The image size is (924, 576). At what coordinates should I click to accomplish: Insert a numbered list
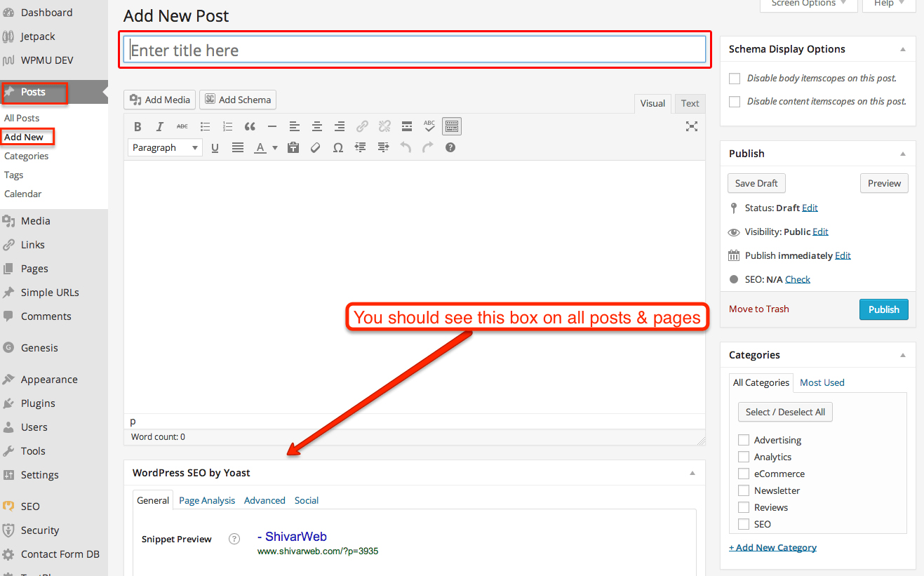227,126
